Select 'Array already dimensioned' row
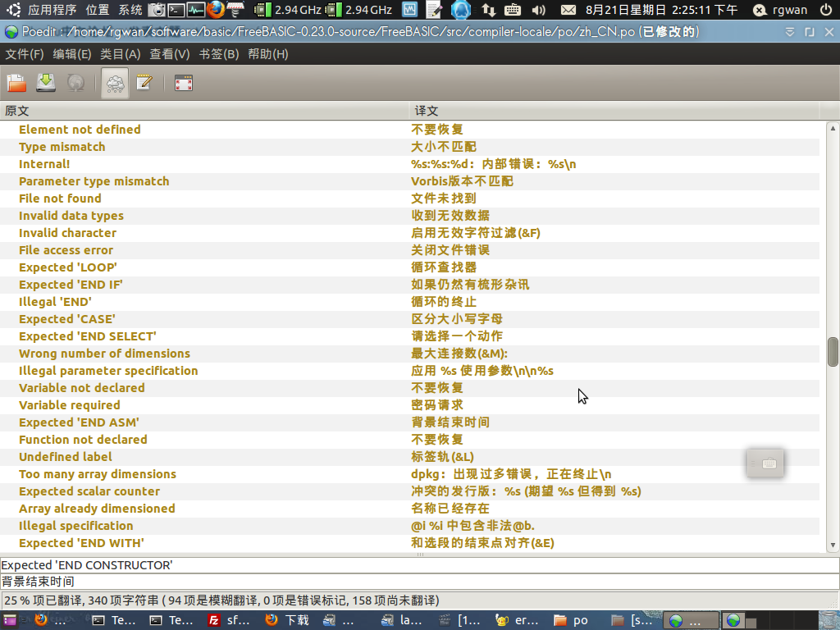The image size is (840, 630). pyautogui.click(x=409, y=509)
